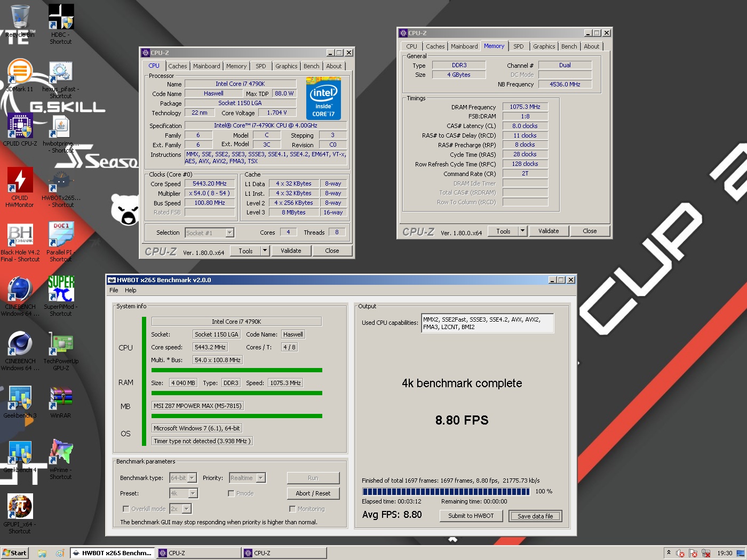
Task: Click Tools button in left CPU-Z window
Action: 246,251
